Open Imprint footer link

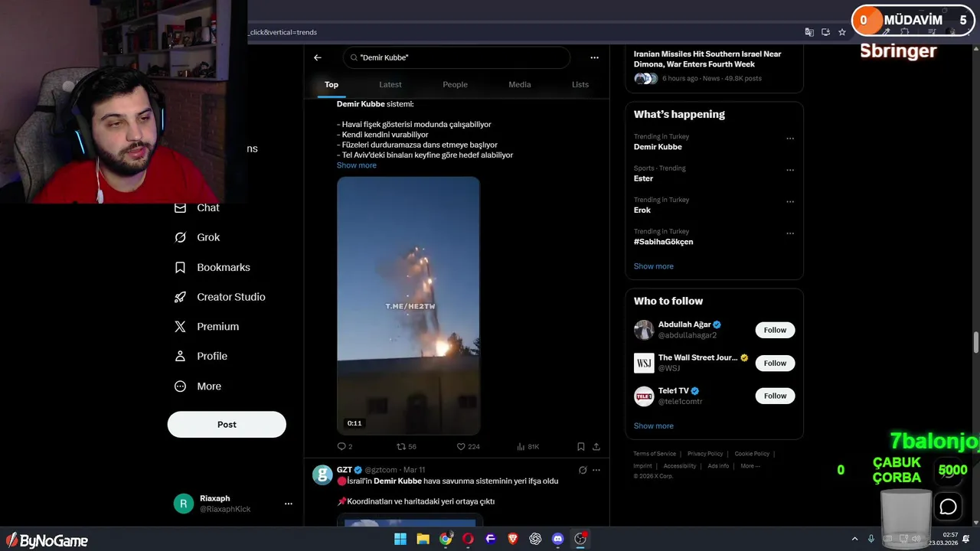click(642, 465)
